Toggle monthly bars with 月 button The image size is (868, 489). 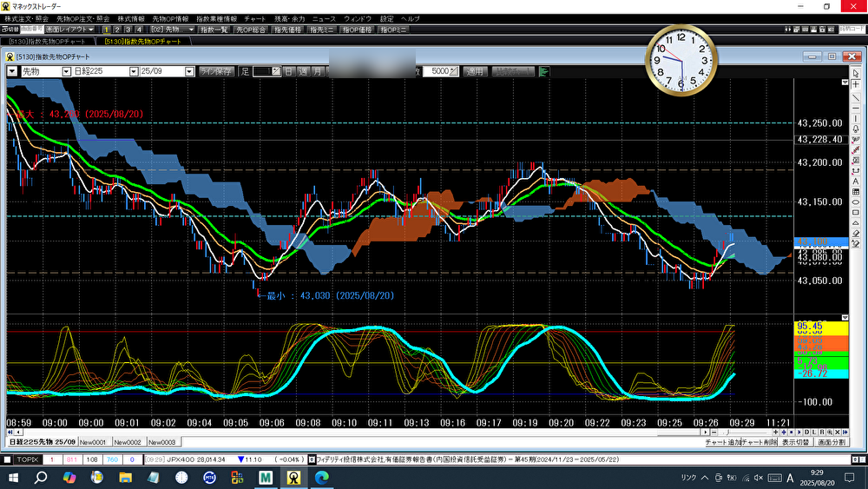pyautogui.click(x=317, y=71)
